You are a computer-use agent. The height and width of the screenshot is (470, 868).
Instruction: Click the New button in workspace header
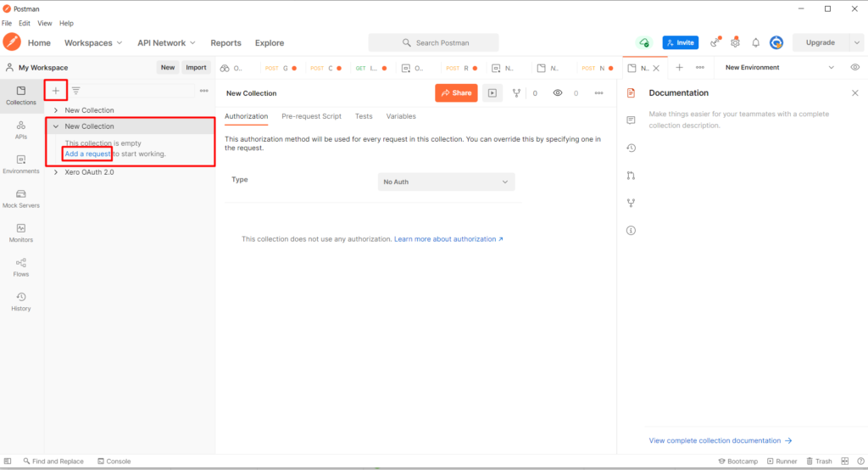point(168,68)
